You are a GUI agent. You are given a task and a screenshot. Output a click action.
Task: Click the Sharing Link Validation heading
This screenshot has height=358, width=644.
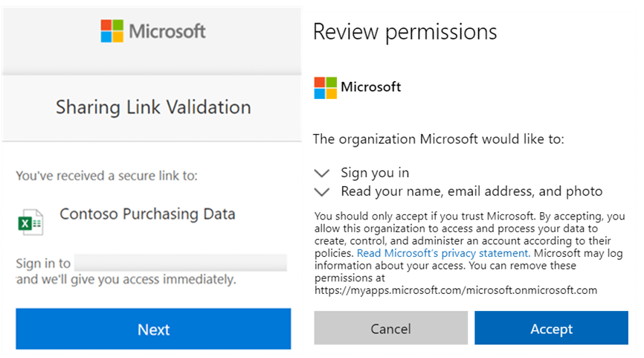[153, 107]
